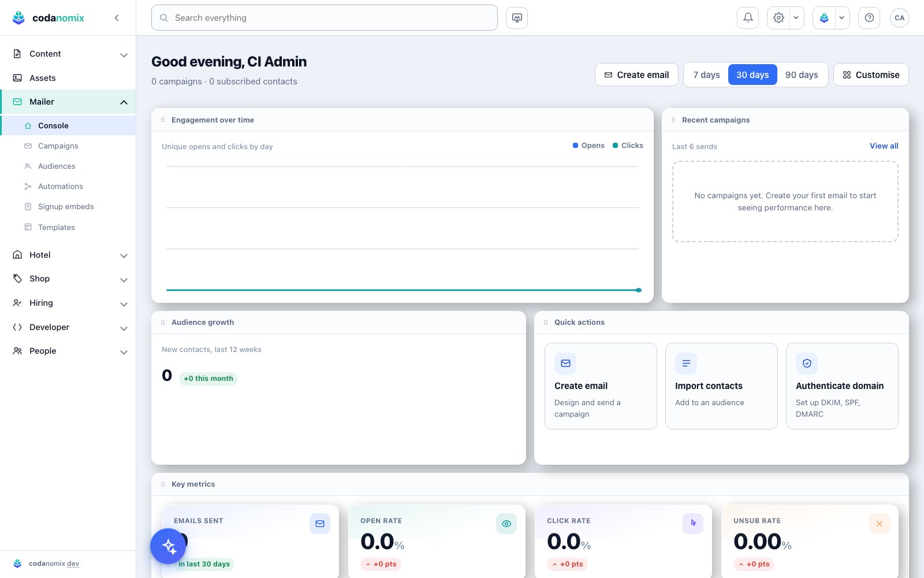924x578 pixels.
Task: Click the '0 campaigns · 0 subscribed contacts' text
Action: tap(224, 81)
